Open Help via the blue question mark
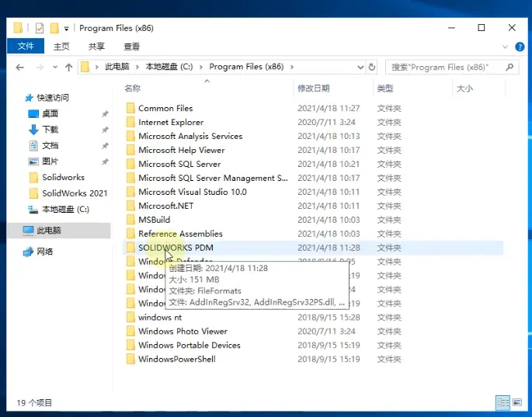This screenshot has width=532, height=417. point(520,47)
